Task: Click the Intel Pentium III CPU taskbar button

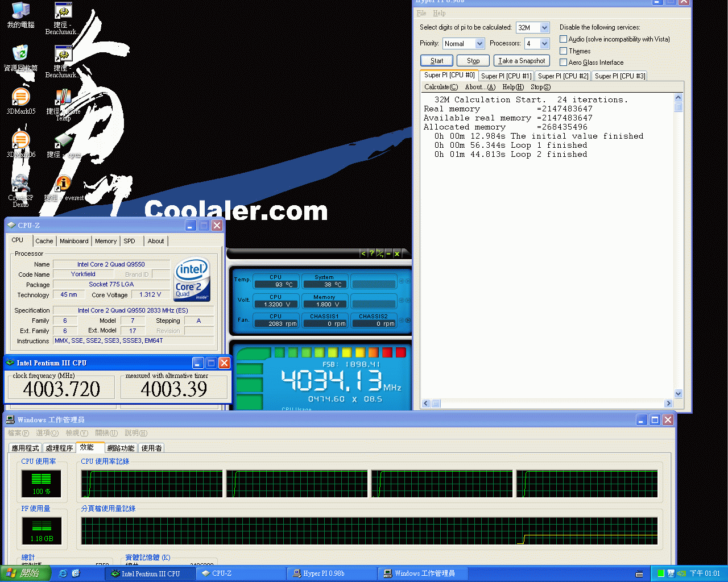Action: (x=151, y=573)
